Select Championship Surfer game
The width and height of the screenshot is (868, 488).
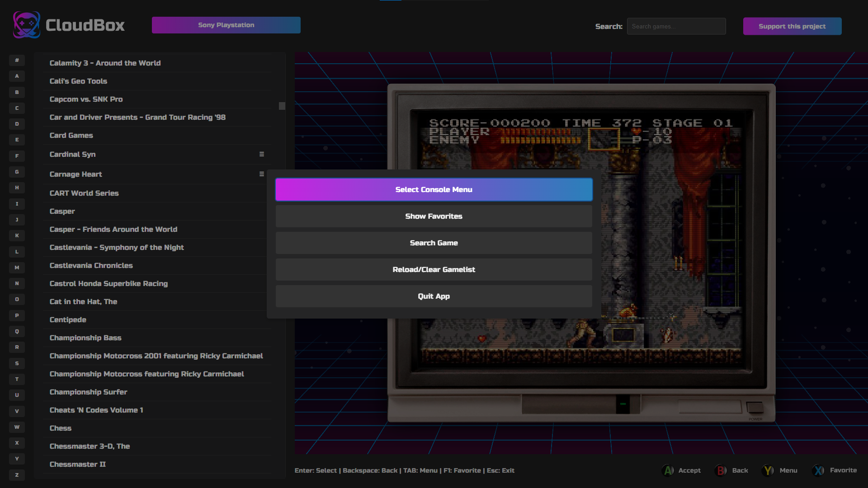(x=157, y=392)
